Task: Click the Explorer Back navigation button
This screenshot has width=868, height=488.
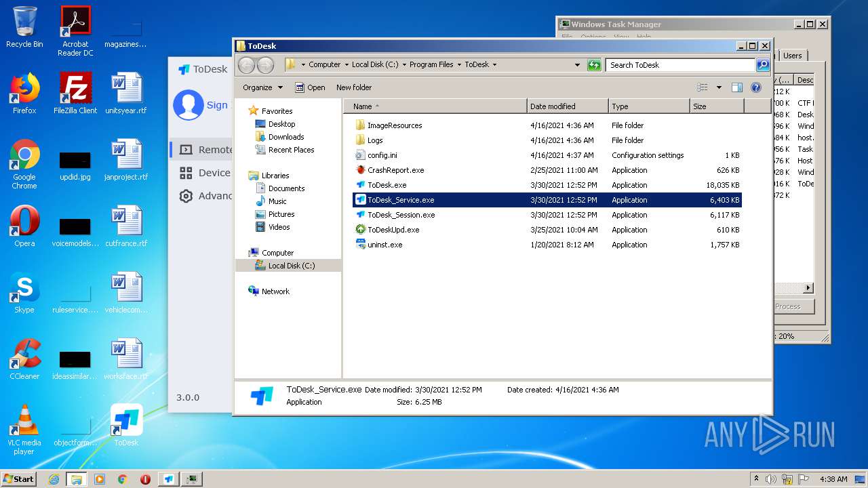Action: pos(247,65)
